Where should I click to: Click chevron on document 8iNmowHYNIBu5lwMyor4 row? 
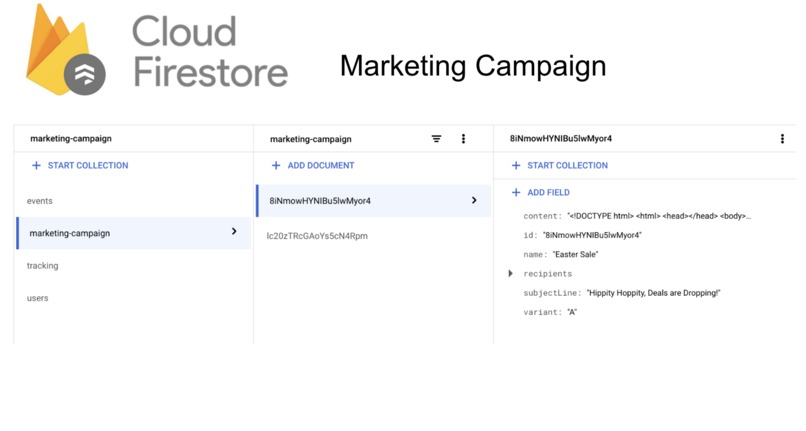click(x=474, y=200)
